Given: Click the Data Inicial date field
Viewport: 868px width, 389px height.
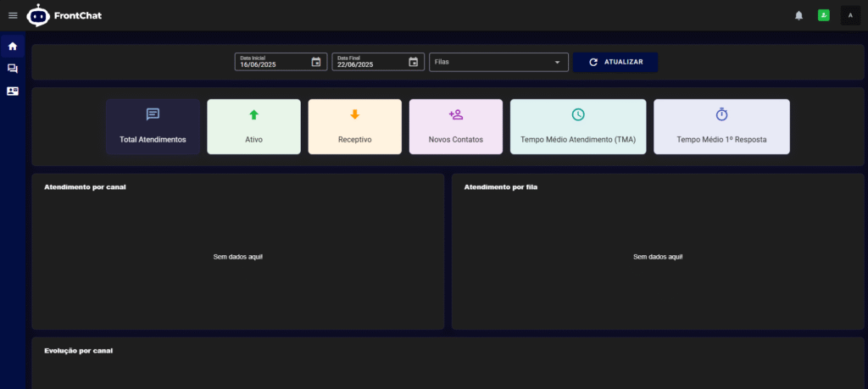Looking at the screenshot, I should tap(271, 63).
